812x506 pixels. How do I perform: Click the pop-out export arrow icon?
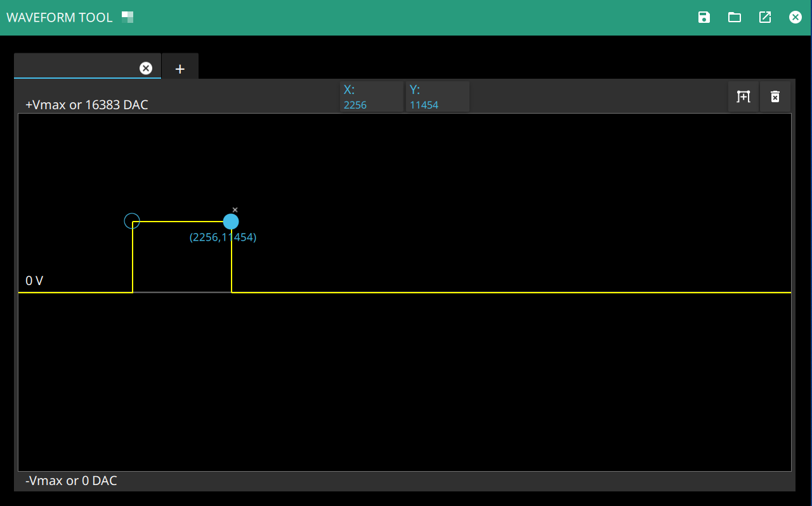coord(765,17)
